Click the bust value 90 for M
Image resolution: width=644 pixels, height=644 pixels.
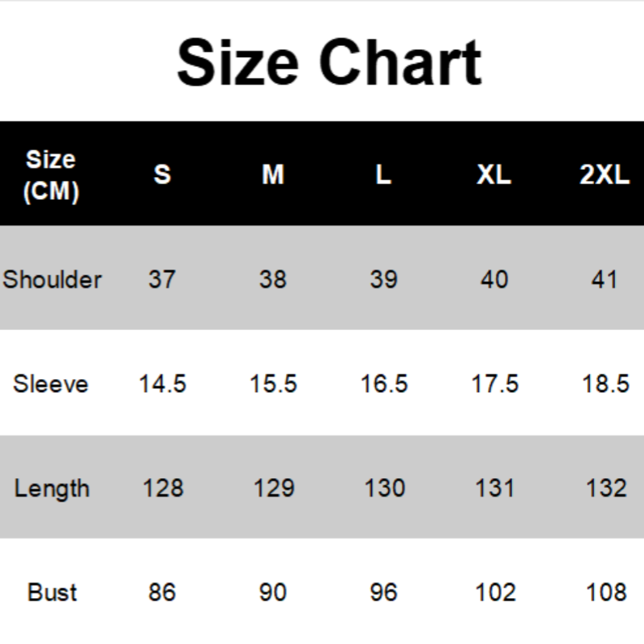click(x=273, y=592)
